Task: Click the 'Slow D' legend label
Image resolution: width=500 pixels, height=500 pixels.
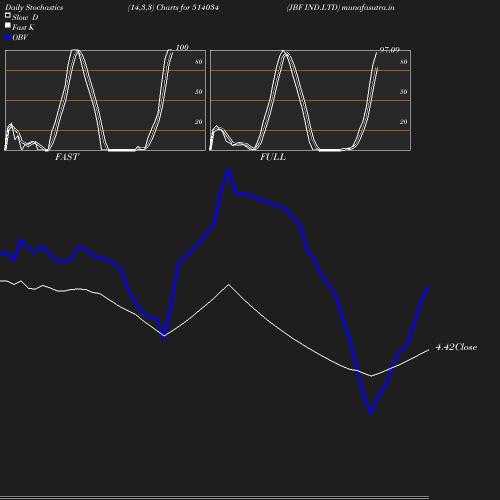Action: (25, 17)
